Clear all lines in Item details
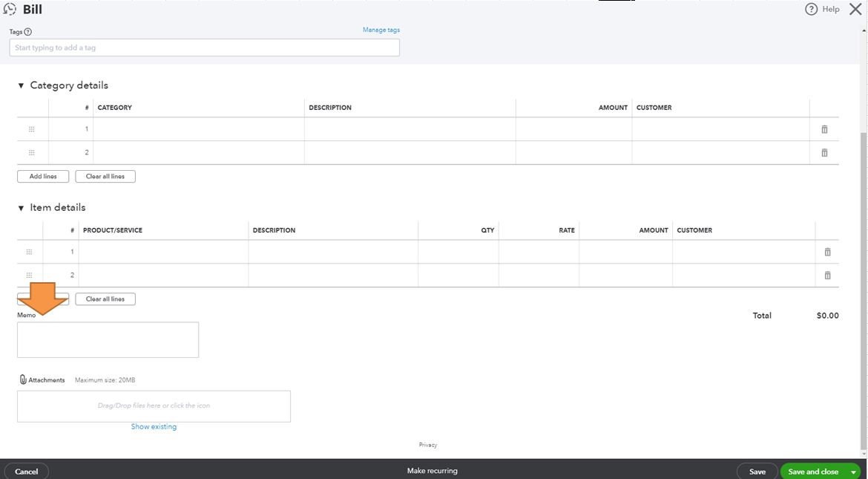This screenshot has height=479, width=868. 105,299
